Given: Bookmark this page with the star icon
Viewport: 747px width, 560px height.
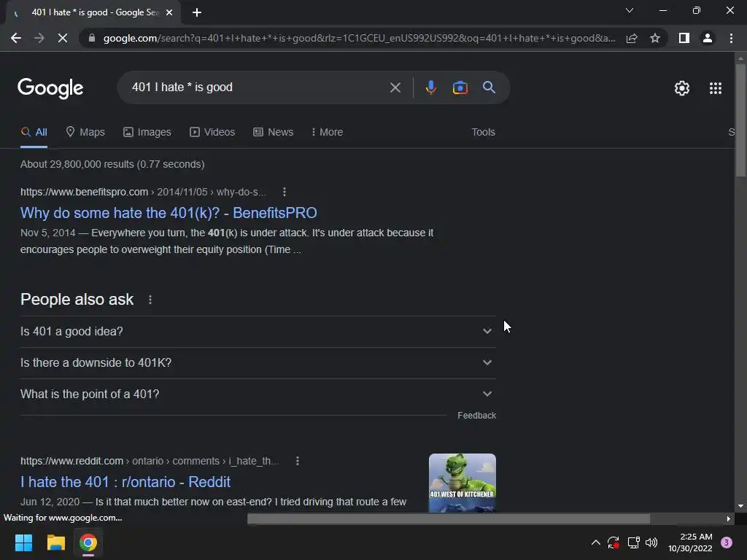Looking at the screenshot, I should 655,38.
